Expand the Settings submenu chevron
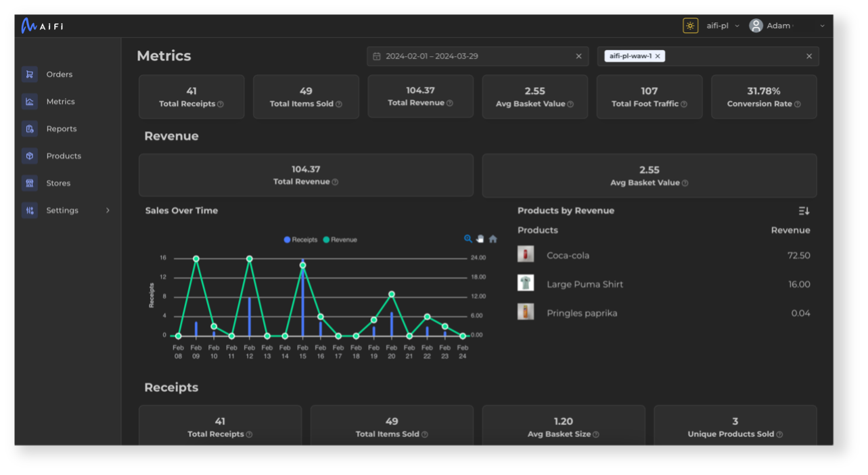Viewport: 868px width, 475px height. point(108,210)
